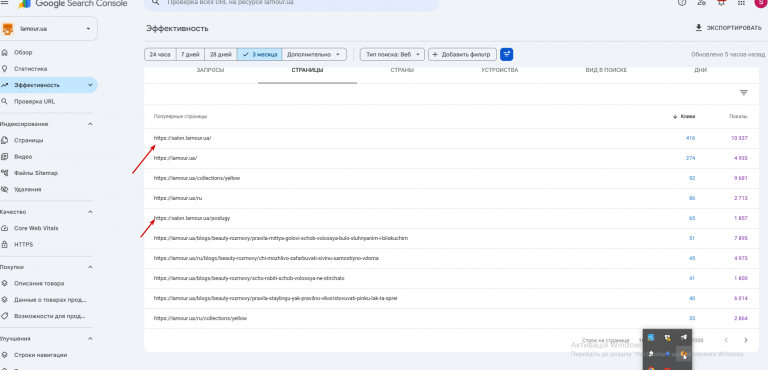Open Данные о товарах прод... item
This screenshot has width=768, height=370.
(x=50, y=299)
